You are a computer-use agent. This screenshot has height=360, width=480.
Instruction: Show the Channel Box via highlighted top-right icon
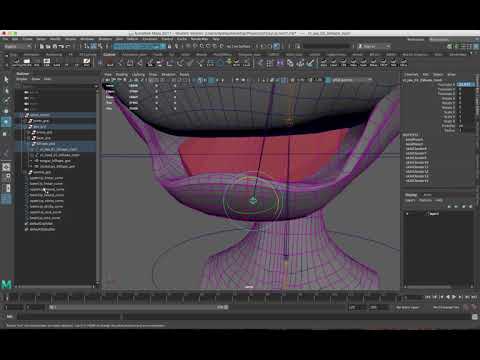476,46
